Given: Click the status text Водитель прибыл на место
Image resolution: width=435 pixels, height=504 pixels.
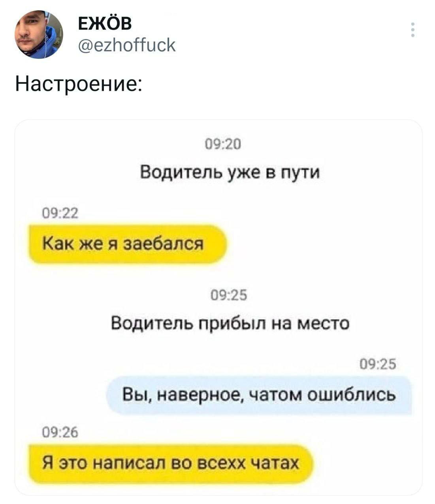Looking at the screenshot, I should click(230, 324).
